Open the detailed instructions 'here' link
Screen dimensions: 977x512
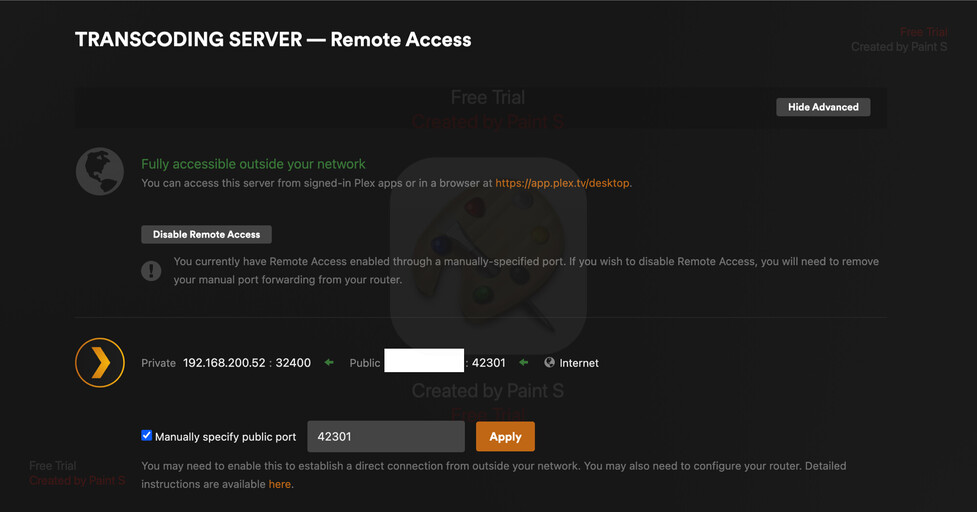pyautogui.click(x=279, y=484)
